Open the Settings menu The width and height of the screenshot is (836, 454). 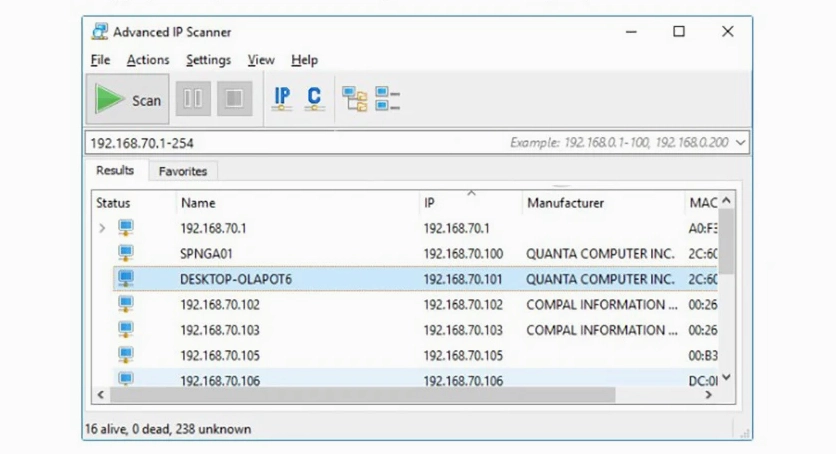208,60
